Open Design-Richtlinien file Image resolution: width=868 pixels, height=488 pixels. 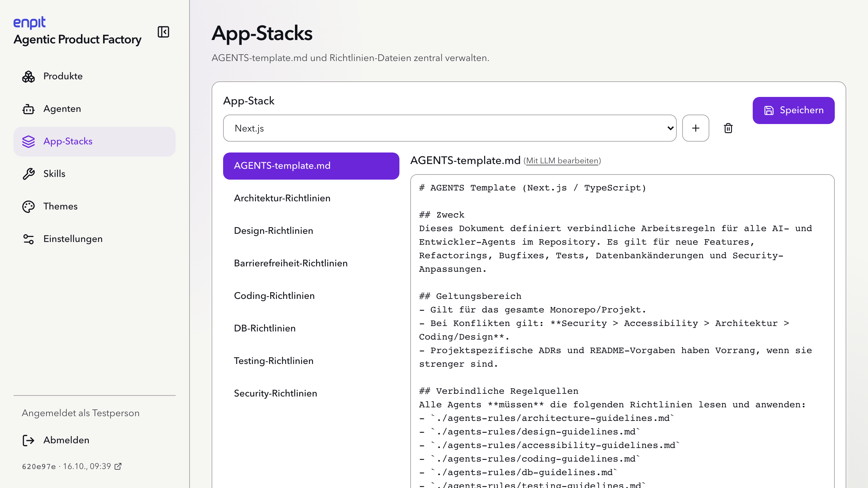311,231
